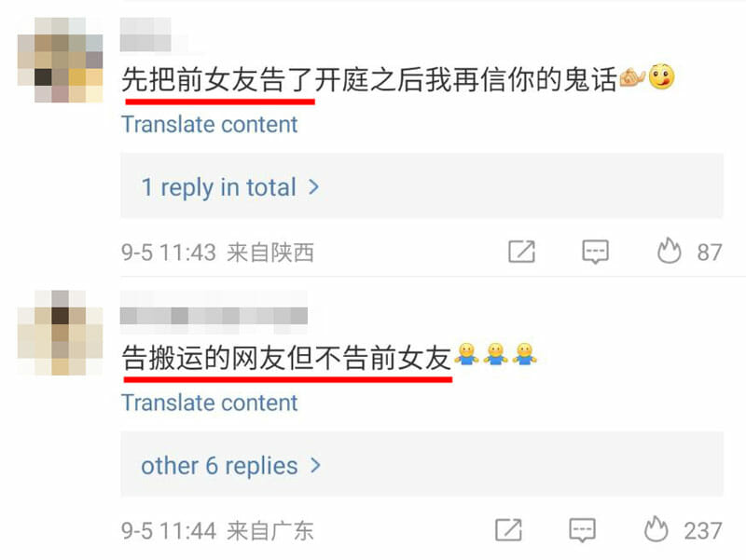Like the comment with 237 flames

pos(656,529)
